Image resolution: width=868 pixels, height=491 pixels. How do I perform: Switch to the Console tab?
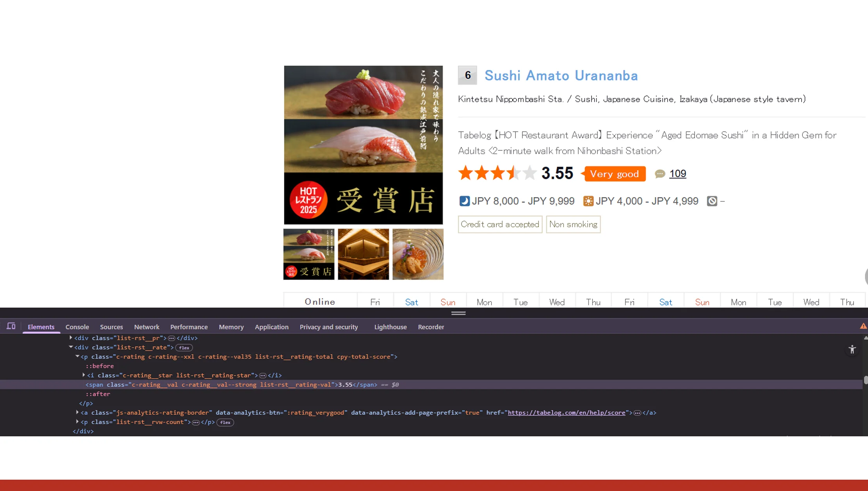click(x=77, y=327)
